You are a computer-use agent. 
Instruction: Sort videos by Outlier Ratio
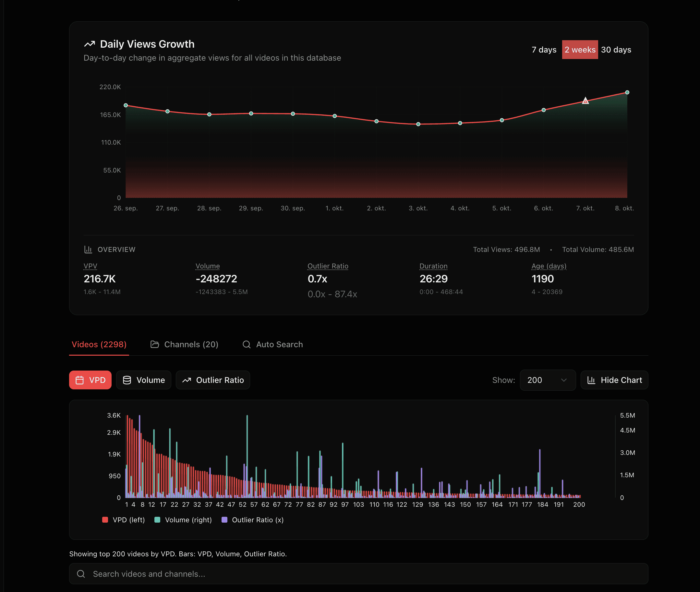point(213,380)
